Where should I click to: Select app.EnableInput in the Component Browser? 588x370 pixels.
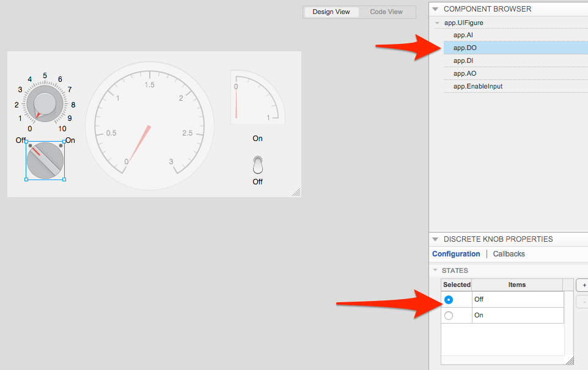(479, 86)
